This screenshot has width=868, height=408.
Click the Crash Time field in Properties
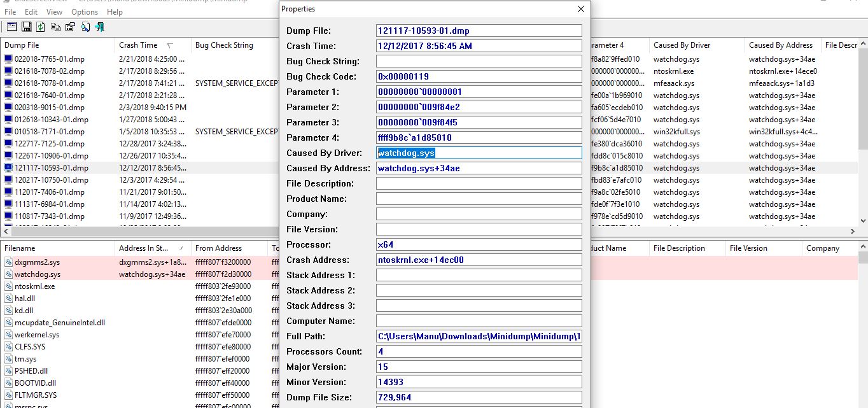(x=479, y=46)
